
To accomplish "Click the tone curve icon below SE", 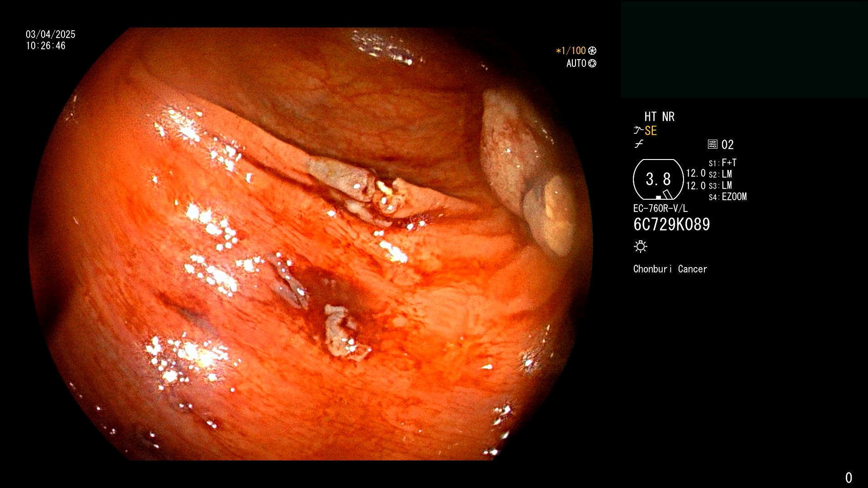I will [x=639, y=144].
